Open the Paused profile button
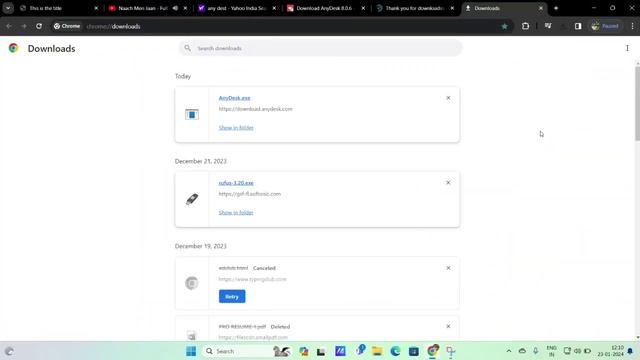 tap(606, 26)
